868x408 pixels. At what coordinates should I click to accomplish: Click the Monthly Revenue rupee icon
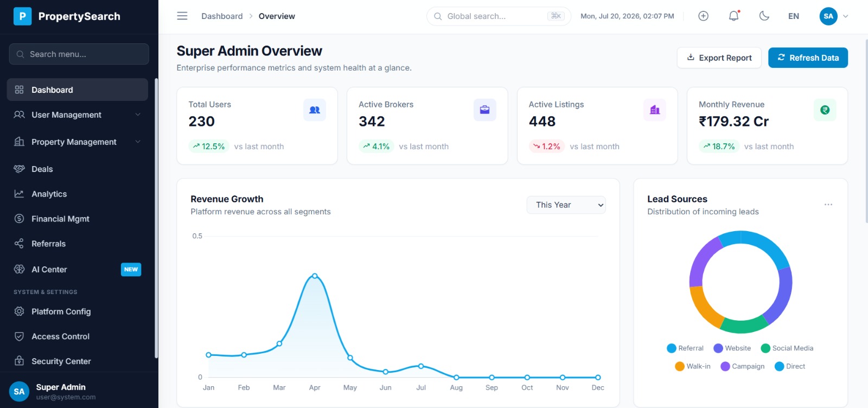click(825, 110)
